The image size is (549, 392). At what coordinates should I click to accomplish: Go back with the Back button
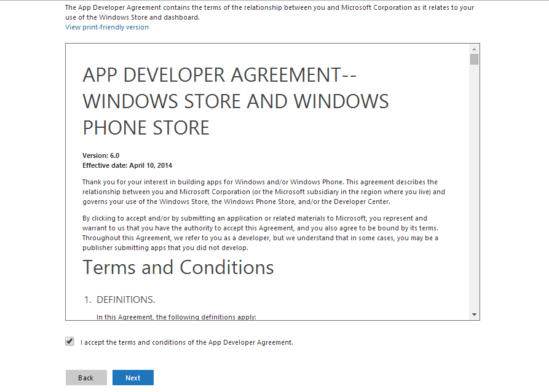coord(86,378)
